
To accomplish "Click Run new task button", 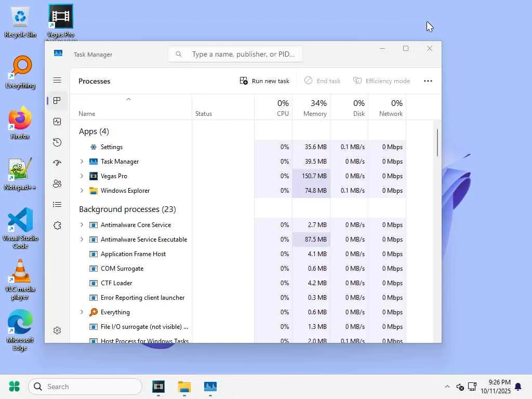I will 264,81.
